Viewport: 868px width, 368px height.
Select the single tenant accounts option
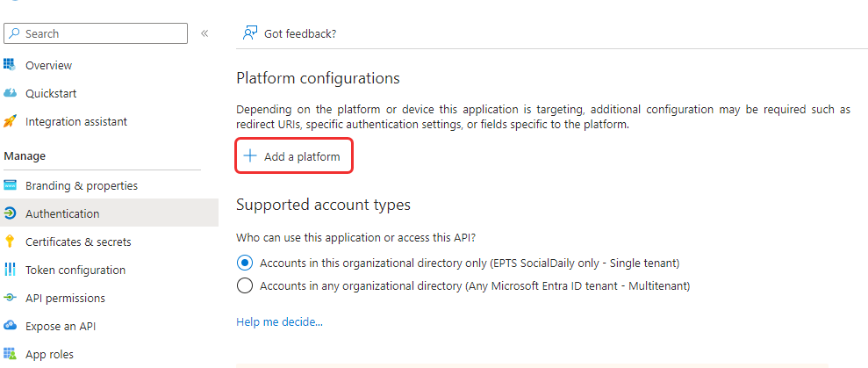pos(245,263)
